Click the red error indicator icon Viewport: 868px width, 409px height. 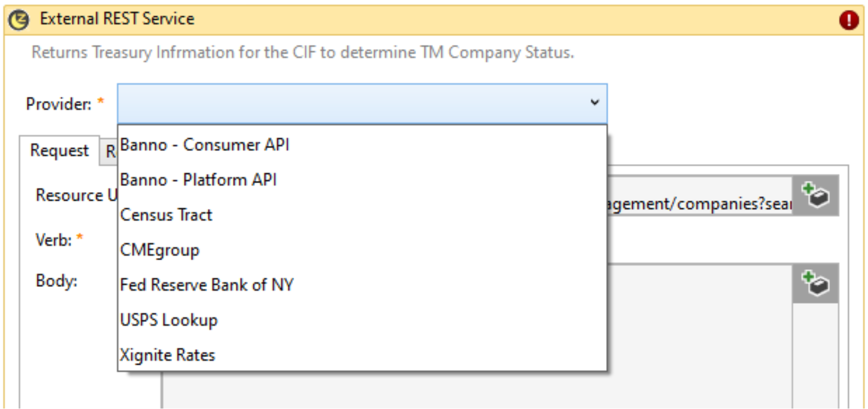point(848,20)
